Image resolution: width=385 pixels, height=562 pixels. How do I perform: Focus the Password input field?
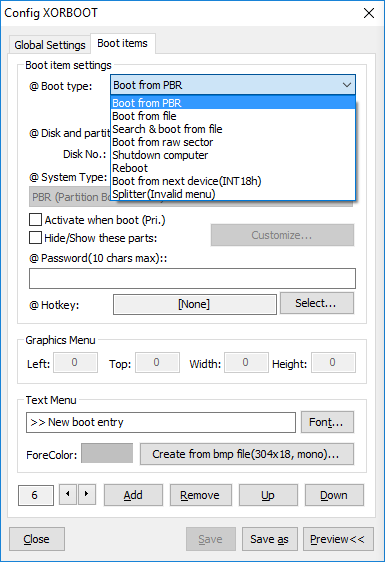pyautogui.click(x=192, y=278)
